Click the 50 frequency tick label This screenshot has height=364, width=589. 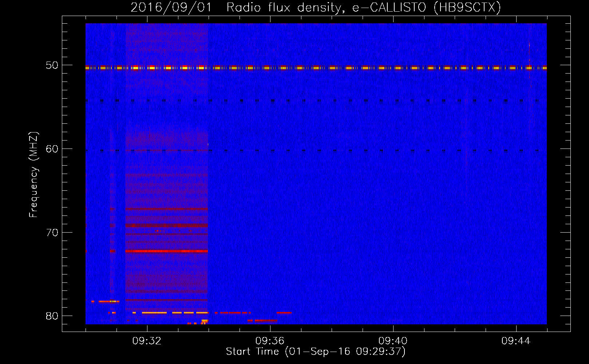click(x=52, y=65)
